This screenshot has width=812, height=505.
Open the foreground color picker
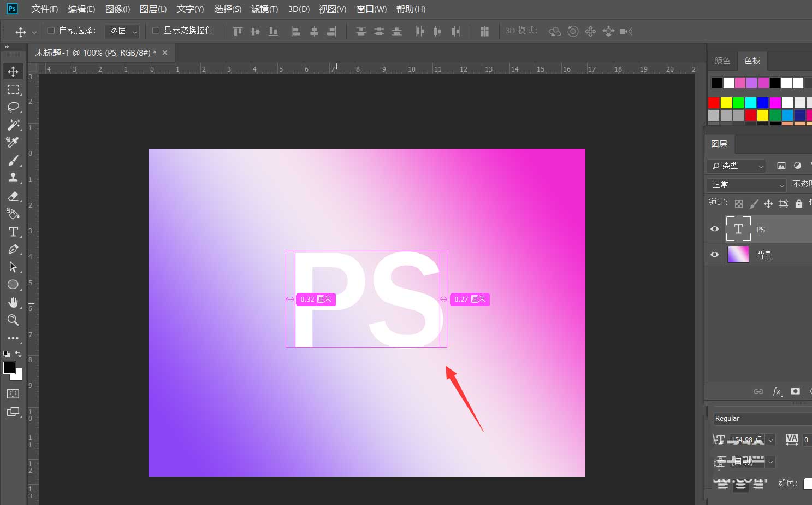coord(9,368)
